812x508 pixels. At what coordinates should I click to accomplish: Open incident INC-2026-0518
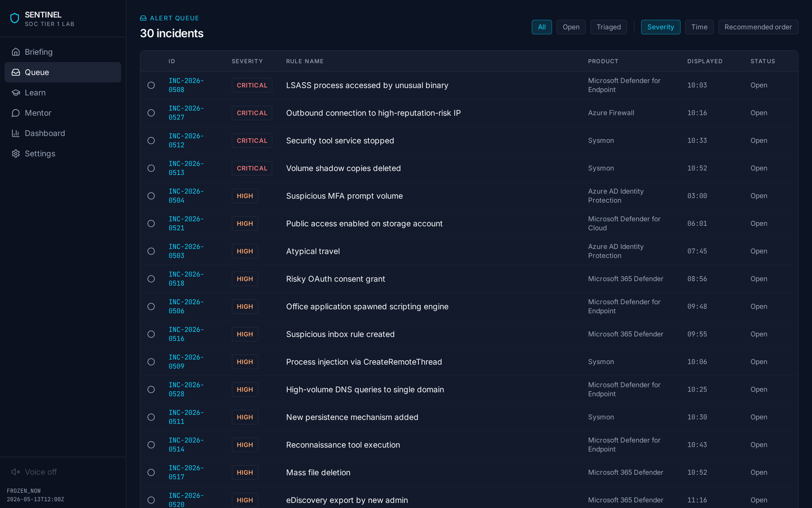tap(186, 279)
